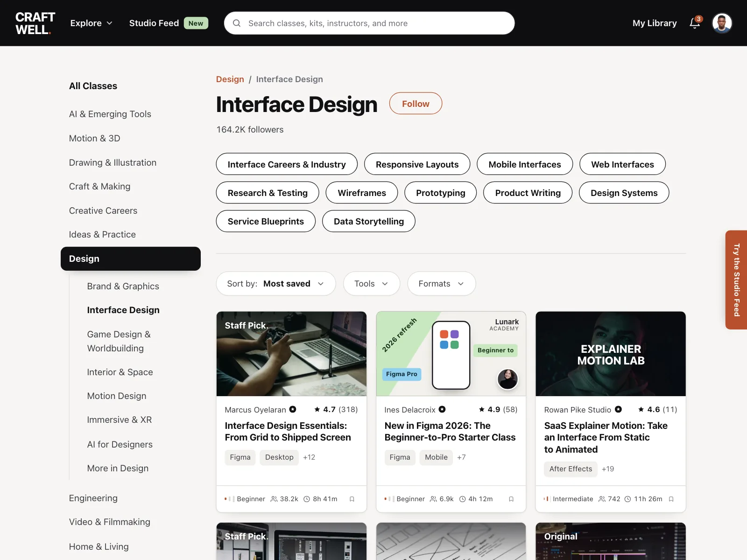Filter by Research & Testing
Screen dimensions: 747x560
pyautogui.click(x=268, y=193)
